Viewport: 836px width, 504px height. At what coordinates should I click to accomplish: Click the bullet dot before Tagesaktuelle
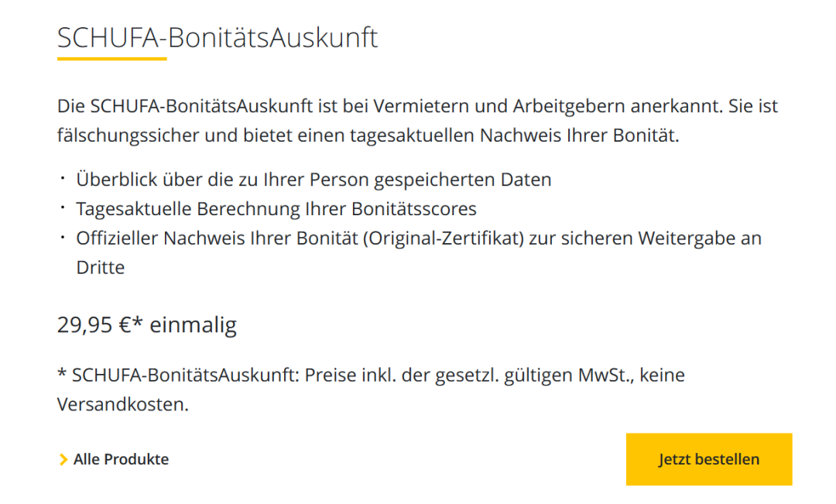63,208
